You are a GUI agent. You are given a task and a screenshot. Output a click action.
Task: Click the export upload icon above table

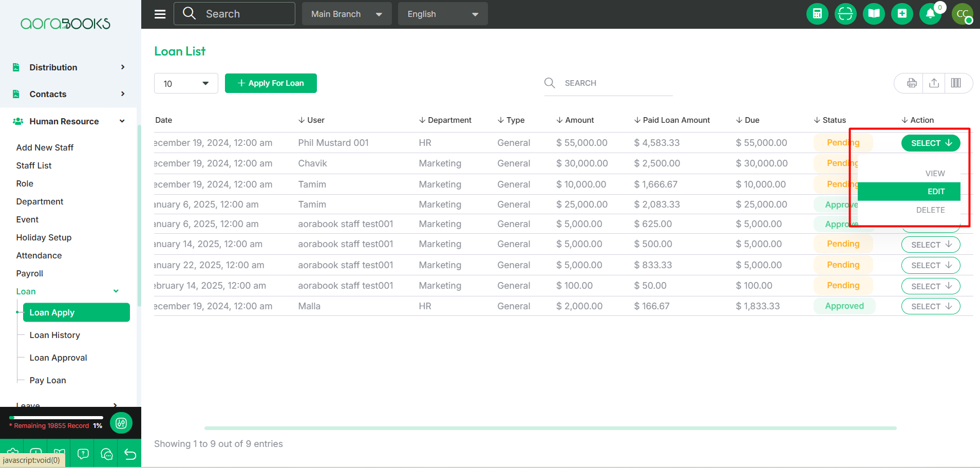[x=934, y=83]
